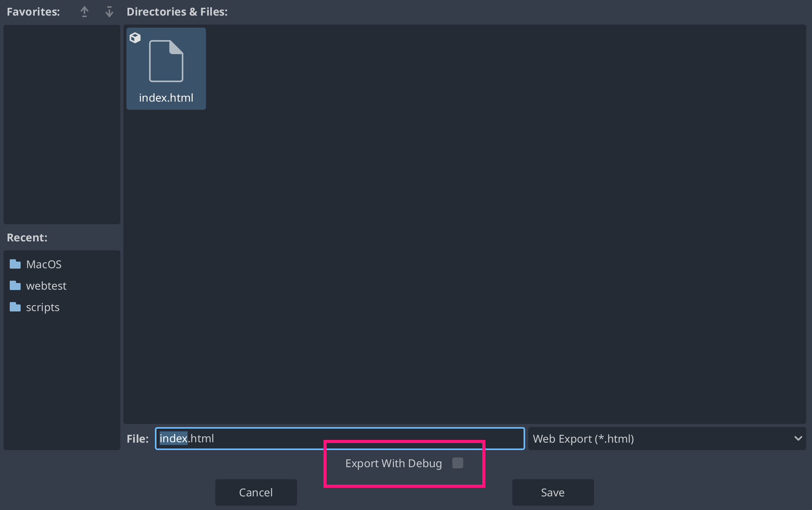Click the scripts folder icon
Screen dimensions: 812x510
click(x=15, y=307)
